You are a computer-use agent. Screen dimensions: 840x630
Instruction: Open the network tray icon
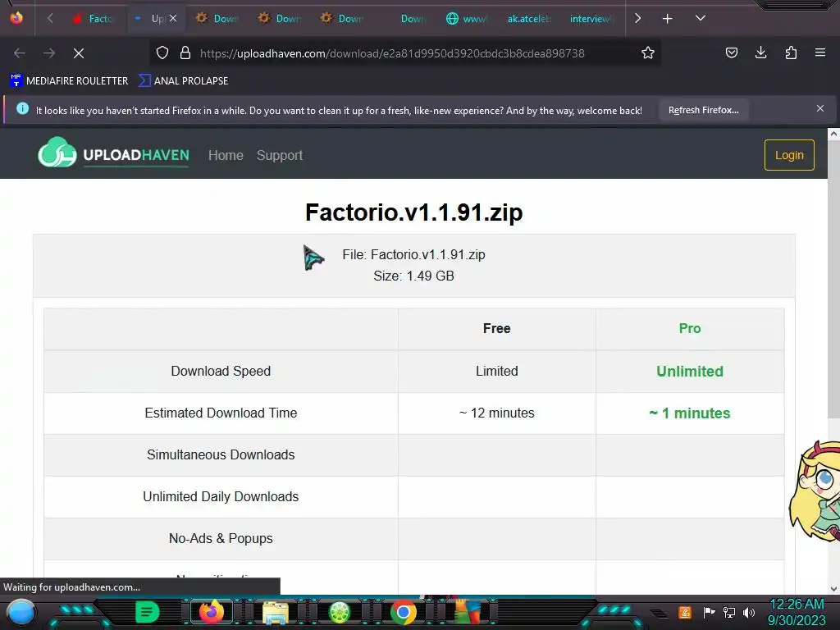point(729,612)
